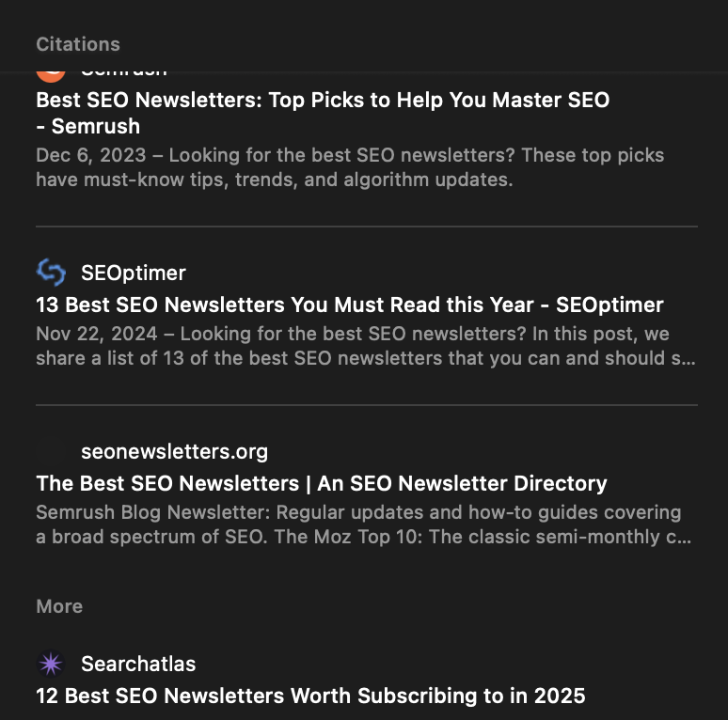Click the Searchatlas source name
The width and height of the screenshot is (728, 720).
(x=138, y=664)
